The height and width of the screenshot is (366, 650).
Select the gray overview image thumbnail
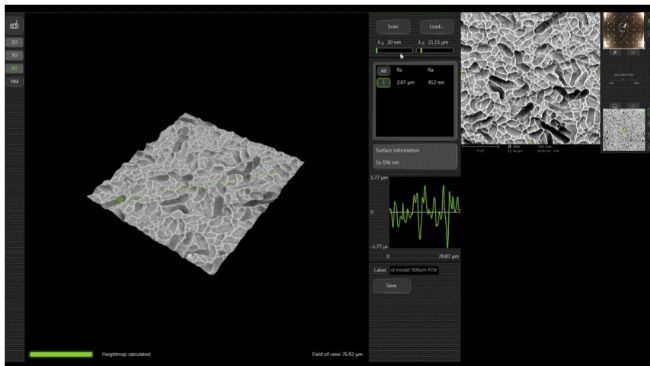623,130
